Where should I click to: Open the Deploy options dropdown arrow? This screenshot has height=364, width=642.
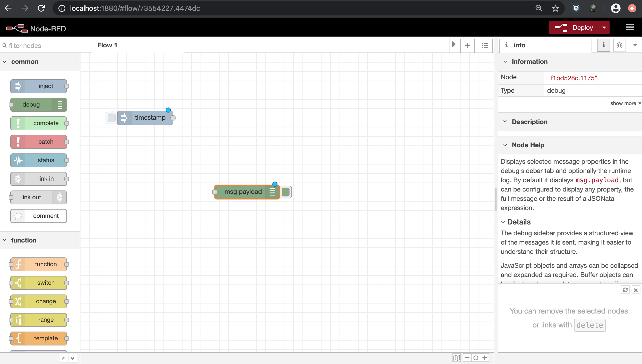[x=604, y=28]
